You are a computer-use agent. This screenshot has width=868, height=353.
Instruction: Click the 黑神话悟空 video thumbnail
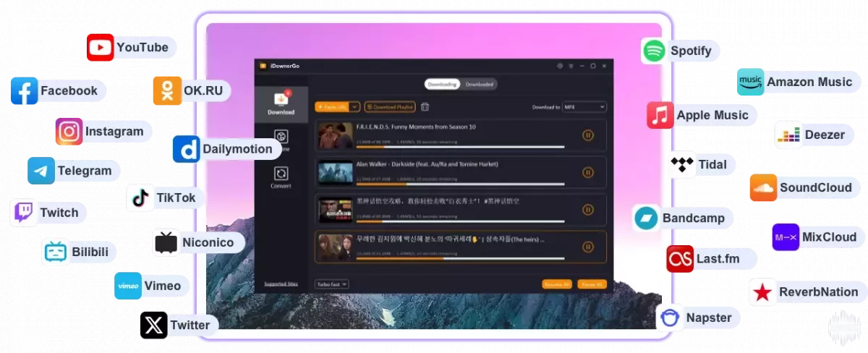pyautogui.click(x=336, y=210)
